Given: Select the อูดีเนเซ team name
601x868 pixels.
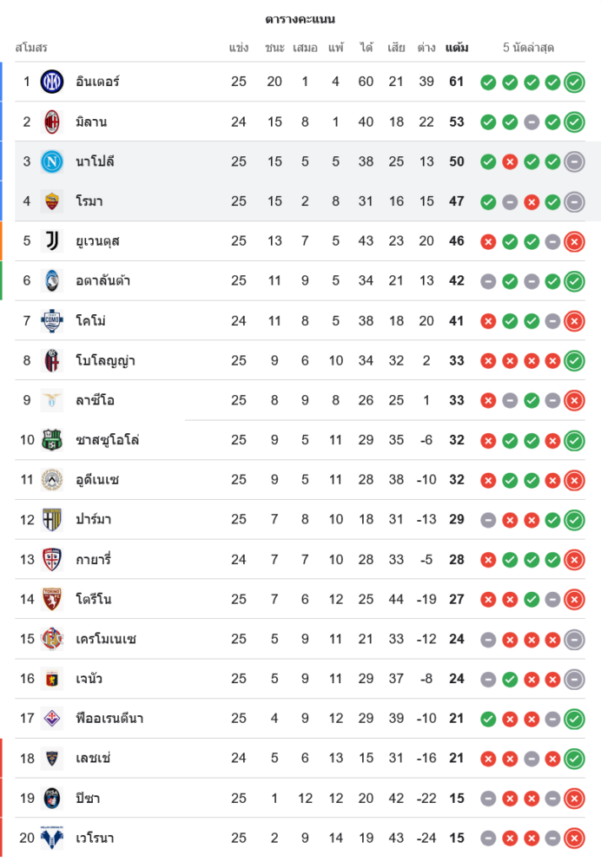Looking at the screenshot, I should pyautogui.click(x=97, y=480).
